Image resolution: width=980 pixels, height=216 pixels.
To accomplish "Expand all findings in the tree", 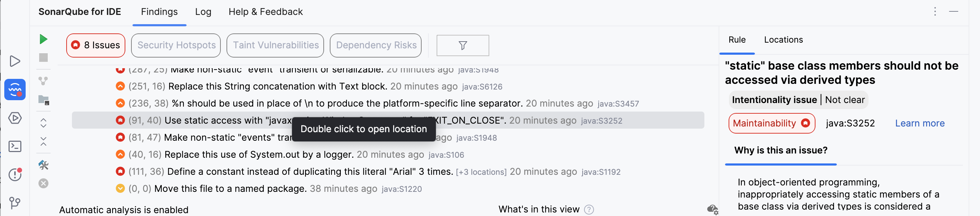I will tap(43, 123).
